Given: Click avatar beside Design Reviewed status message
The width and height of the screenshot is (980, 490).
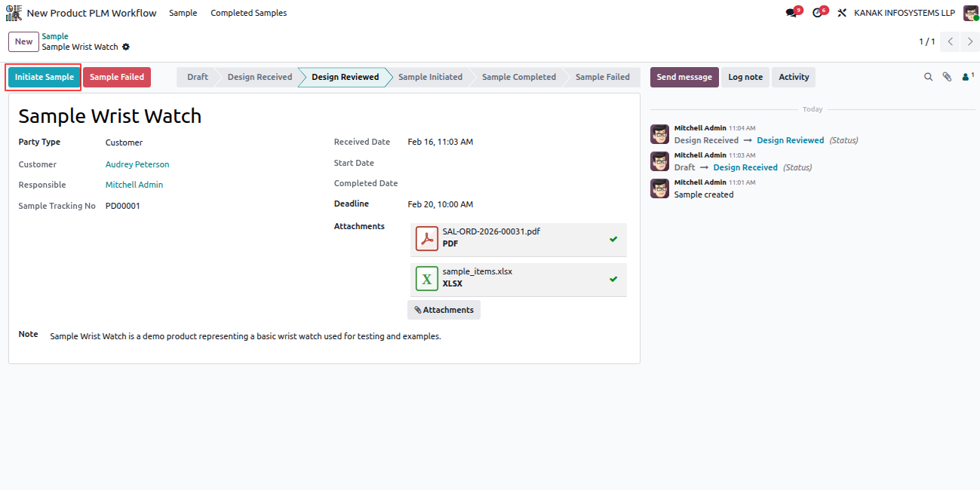Looking at the screenshot, I should click(659, 134).
